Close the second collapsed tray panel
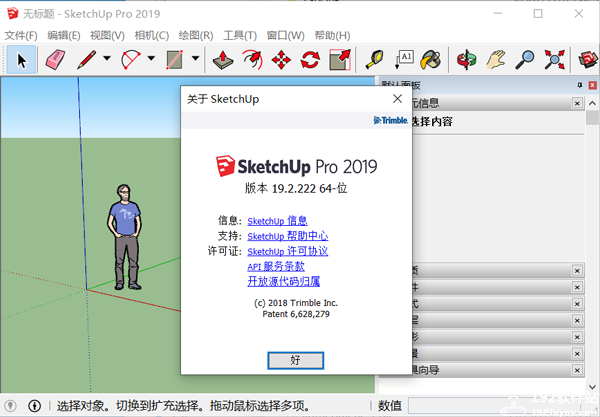This screenshot has height=417, width=600. click(577, 287)
